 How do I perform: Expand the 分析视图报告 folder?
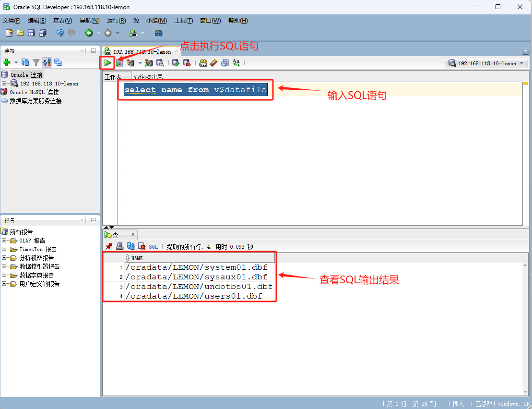(4, 258)
